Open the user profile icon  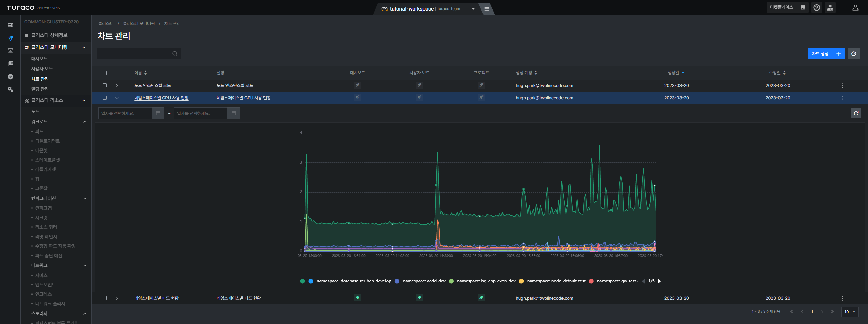pos(855,8)
